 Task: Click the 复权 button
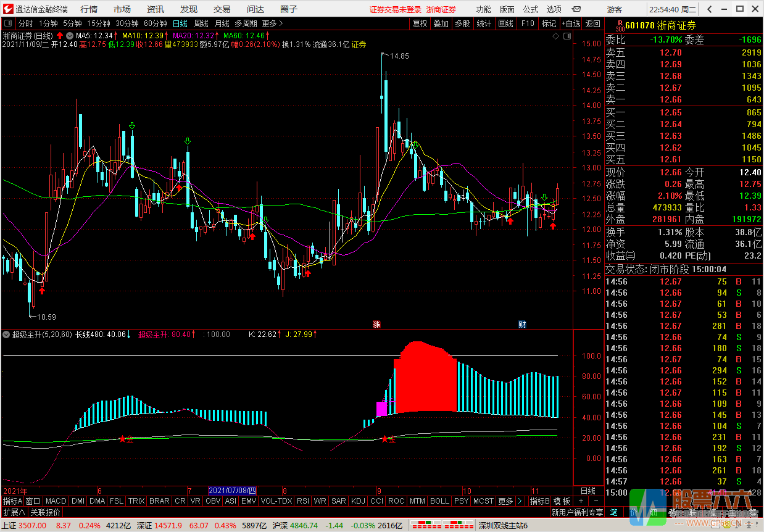(x=420, y=23)
